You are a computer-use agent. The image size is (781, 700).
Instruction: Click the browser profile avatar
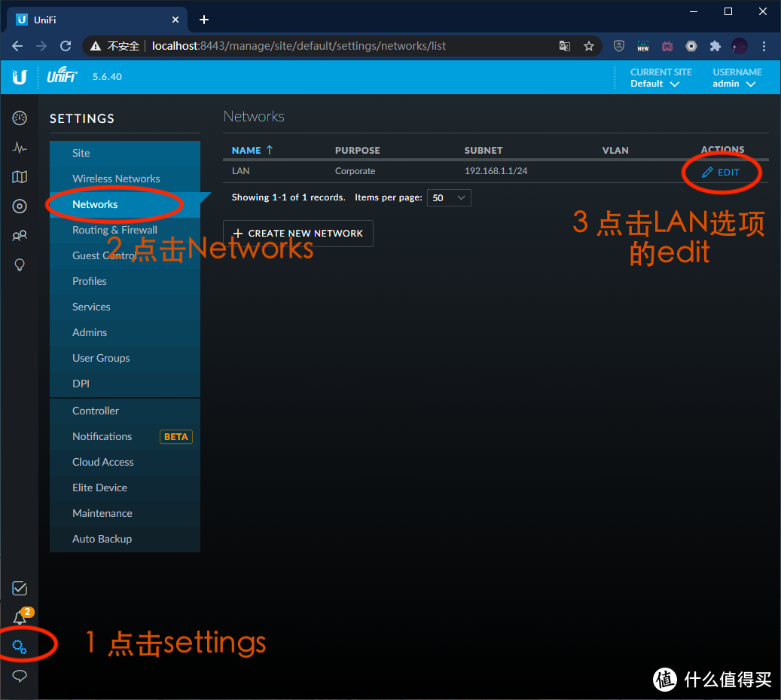coord(739,46)
